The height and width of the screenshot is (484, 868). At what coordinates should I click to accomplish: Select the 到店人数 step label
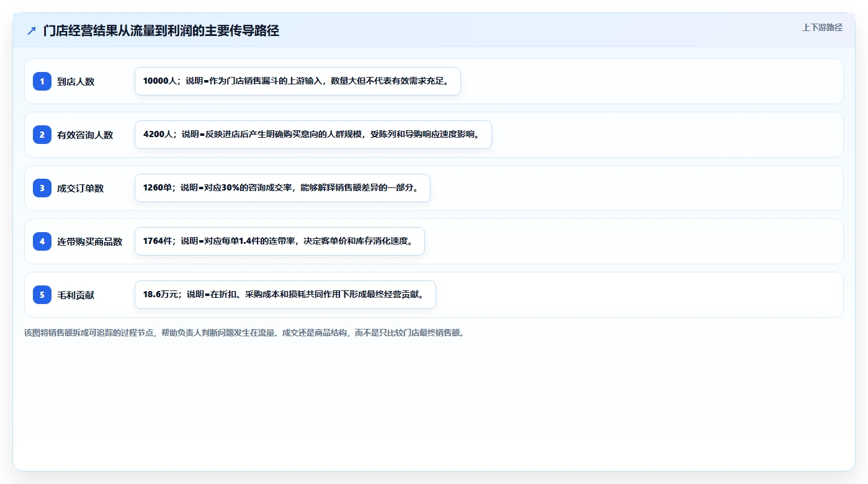[x=76, y=81]
